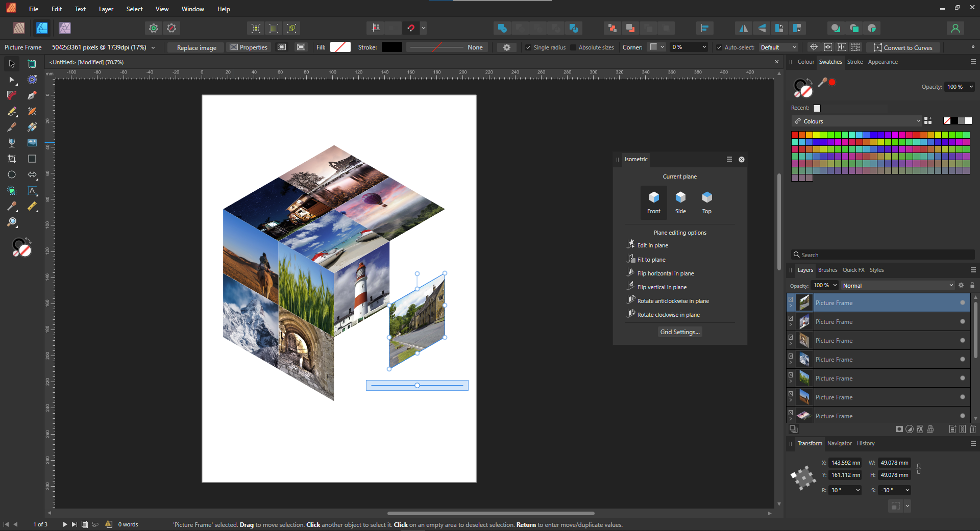This screenshot has height=531, width=980.
Task: Select the Ellipse tool
Action: (12, 174)
